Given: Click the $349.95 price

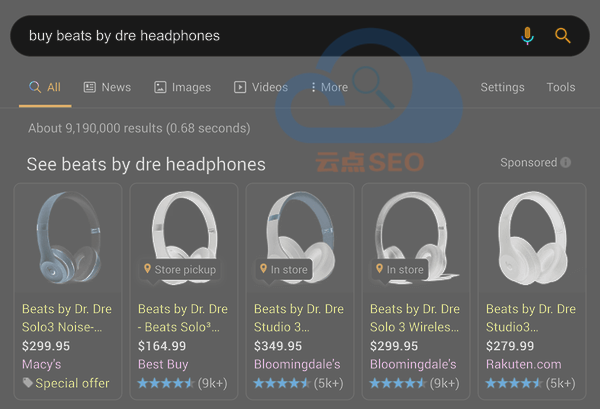Looking at the screenshot, I should pos(278,346).
